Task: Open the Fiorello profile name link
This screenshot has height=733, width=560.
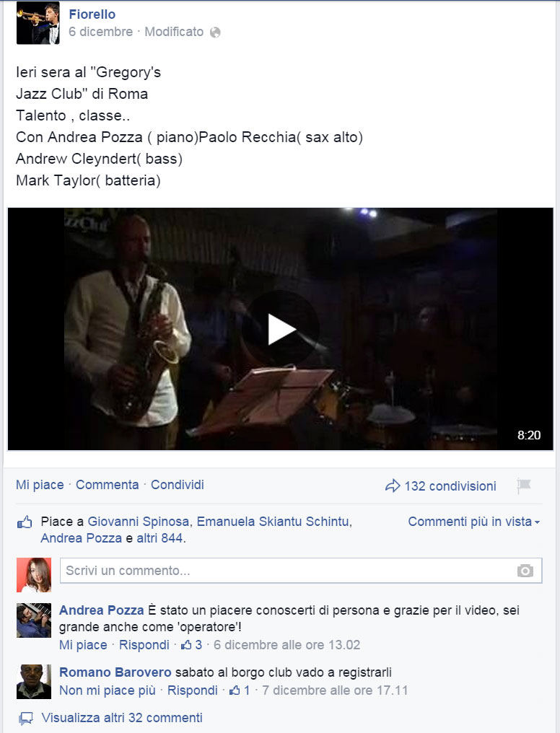Action: 92,14
